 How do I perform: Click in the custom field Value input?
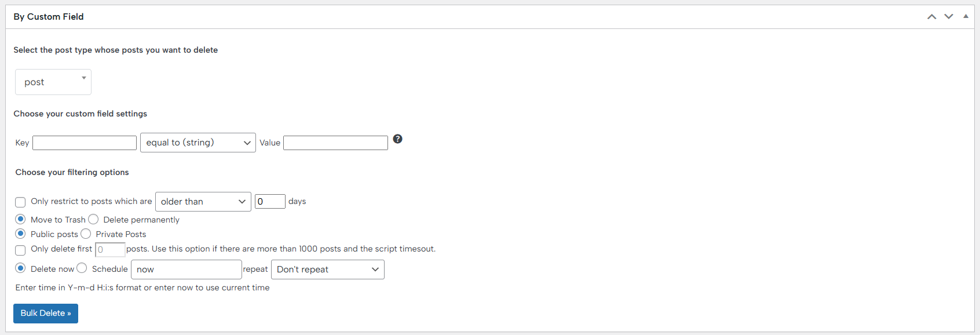coord(335,143)
